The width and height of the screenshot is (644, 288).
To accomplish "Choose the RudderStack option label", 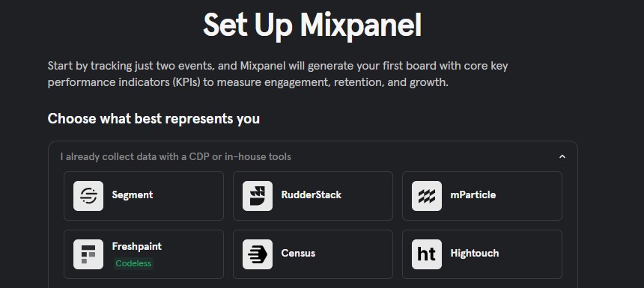I will click(311, 195).
